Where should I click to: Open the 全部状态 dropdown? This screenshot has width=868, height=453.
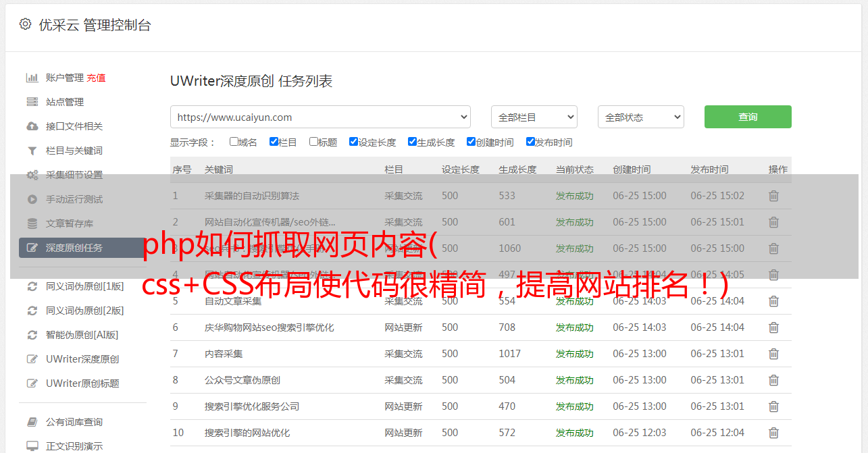pyautogui.click(x=641, y=117)
